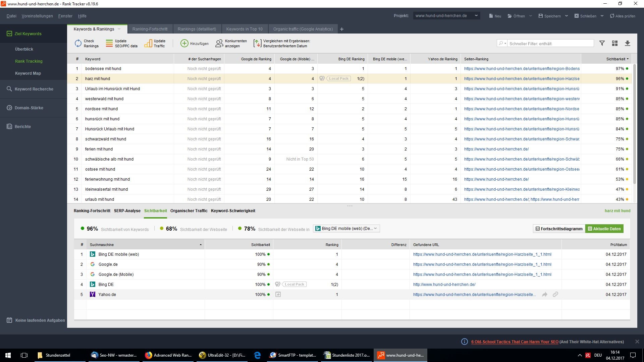Viewport: 644px width, 362px height.
Task: Close the SEO tactics notification bar
Action: point(637,342)
